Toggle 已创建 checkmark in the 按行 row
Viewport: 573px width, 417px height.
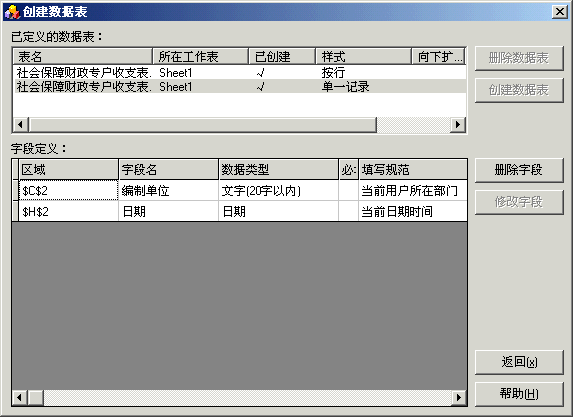(261, 73)
